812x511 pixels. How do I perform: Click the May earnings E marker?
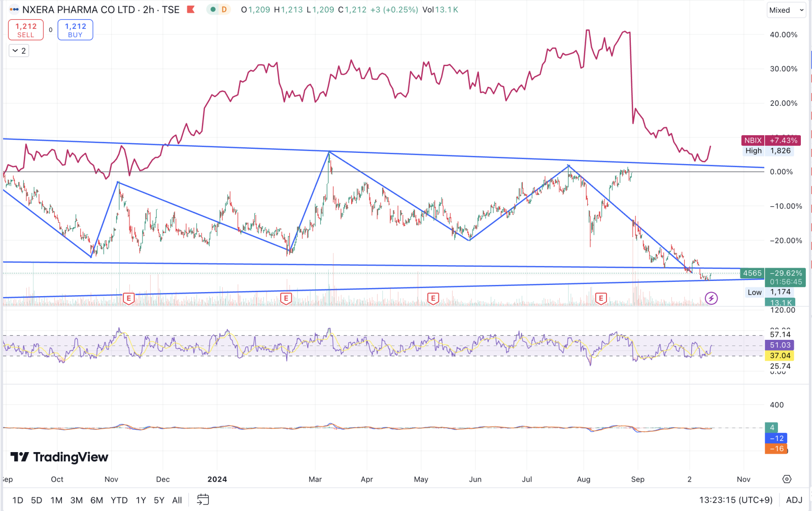click(433, 299)
